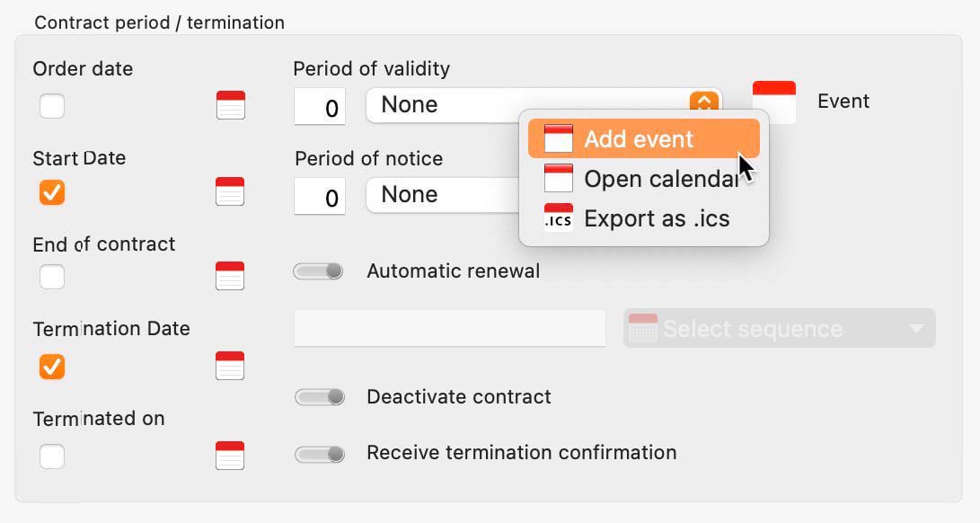
Task: Enable Receive termination confirmation switch
Action: click(320, 454)
